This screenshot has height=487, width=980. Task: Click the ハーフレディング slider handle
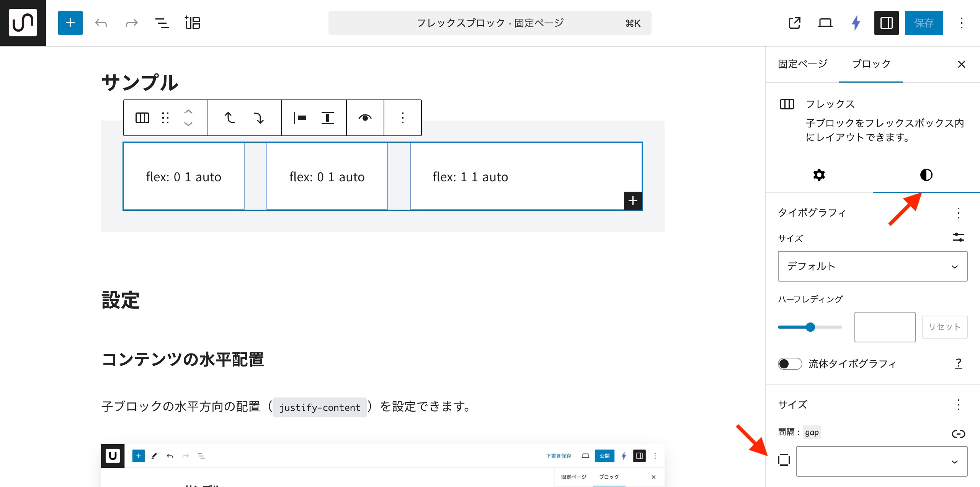[x=810, y=327]
